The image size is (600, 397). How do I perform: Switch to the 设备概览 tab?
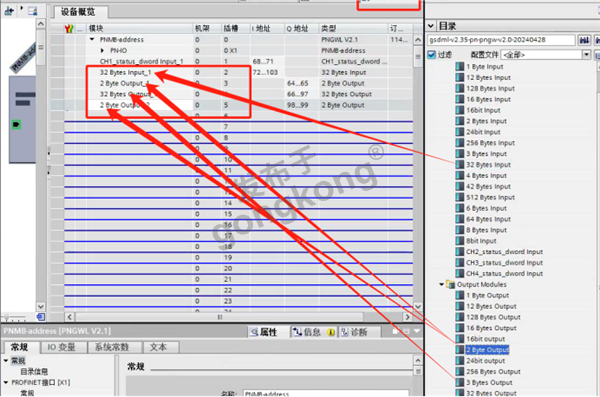click(x=78, y=12)
